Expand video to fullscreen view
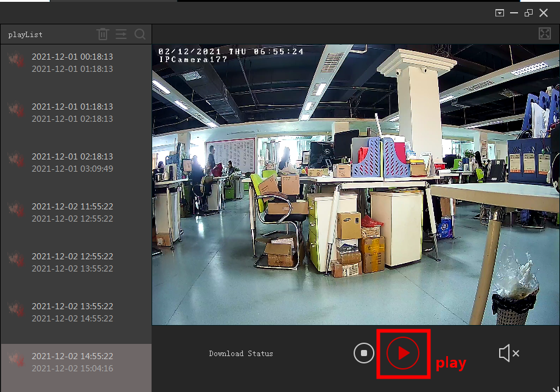This screenshot has width=560, height=392. coord(545,34)
